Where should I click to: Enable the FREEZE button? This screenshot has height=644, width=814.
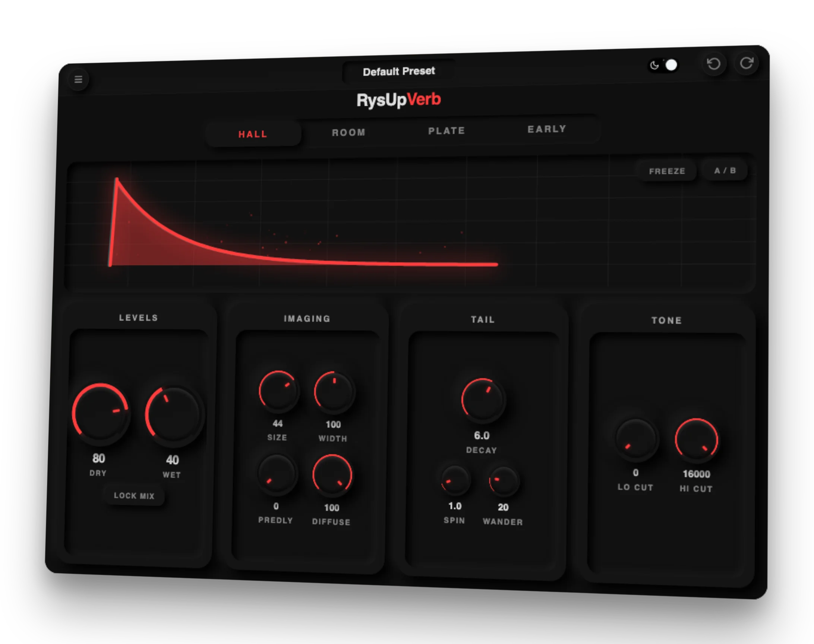tap(666, 171)
